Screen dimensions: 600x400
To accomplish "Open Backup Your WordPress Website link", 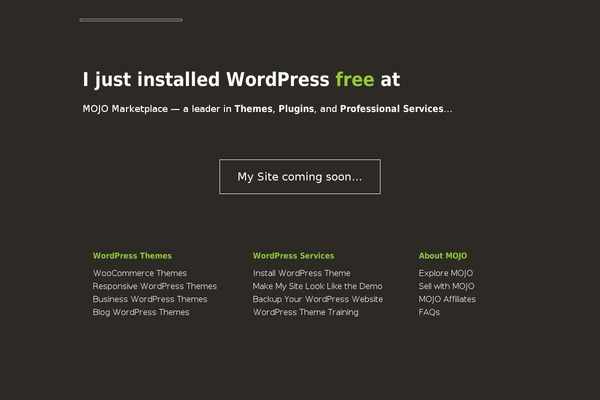I will (318, 299).
